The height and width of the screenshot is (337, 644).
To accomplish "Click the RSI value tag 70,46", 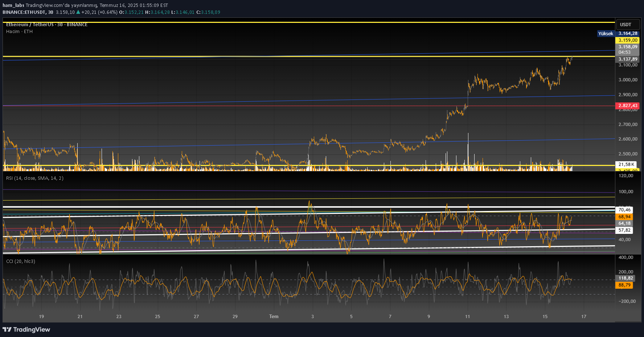I will 624,210.
